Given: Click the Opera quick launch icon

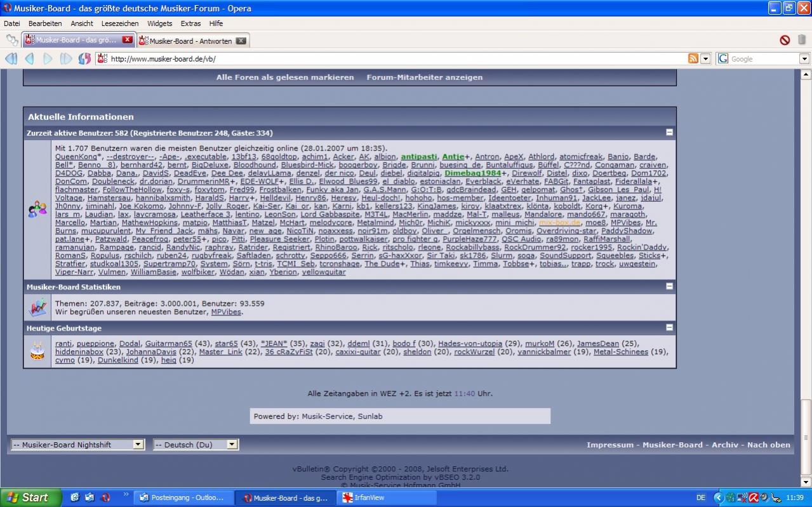Looking at the screenshot, I should 105,498.
